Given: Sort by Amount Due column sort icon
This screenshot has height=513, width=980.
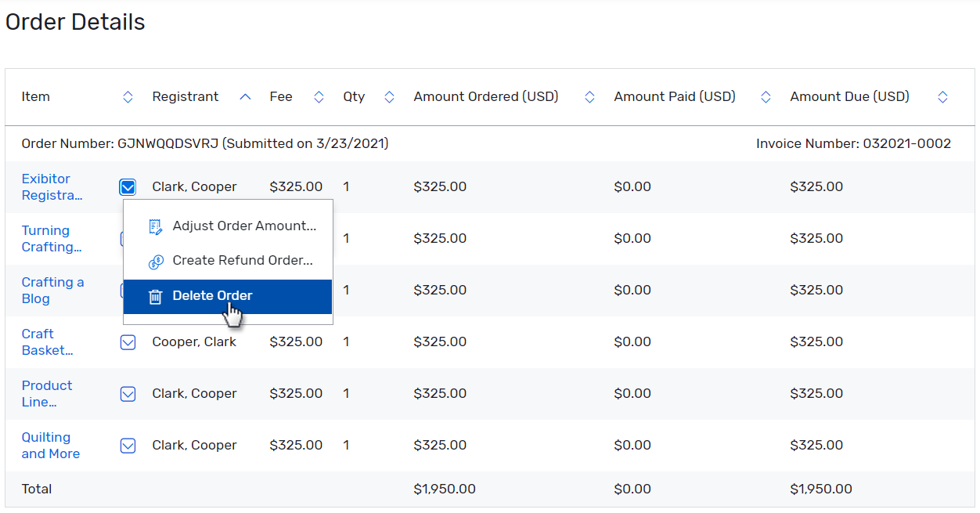Looking at the screenshot, I should 942,97.
